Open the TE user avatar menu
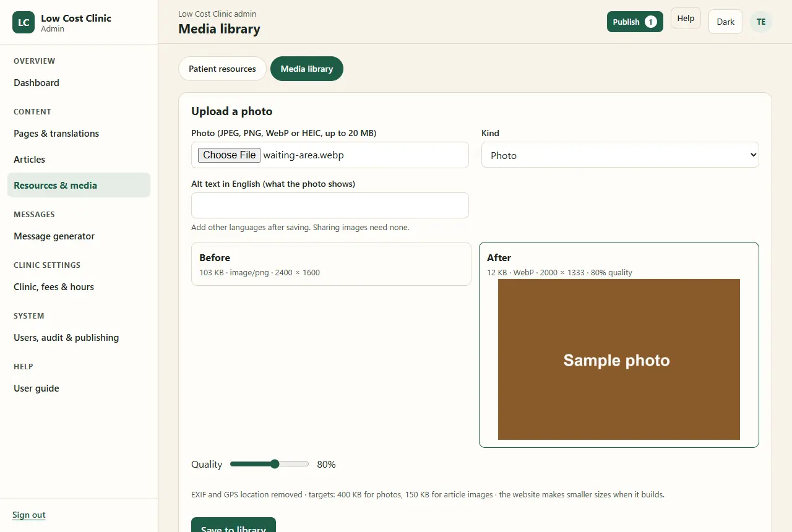792x532 pixels. 761,22
